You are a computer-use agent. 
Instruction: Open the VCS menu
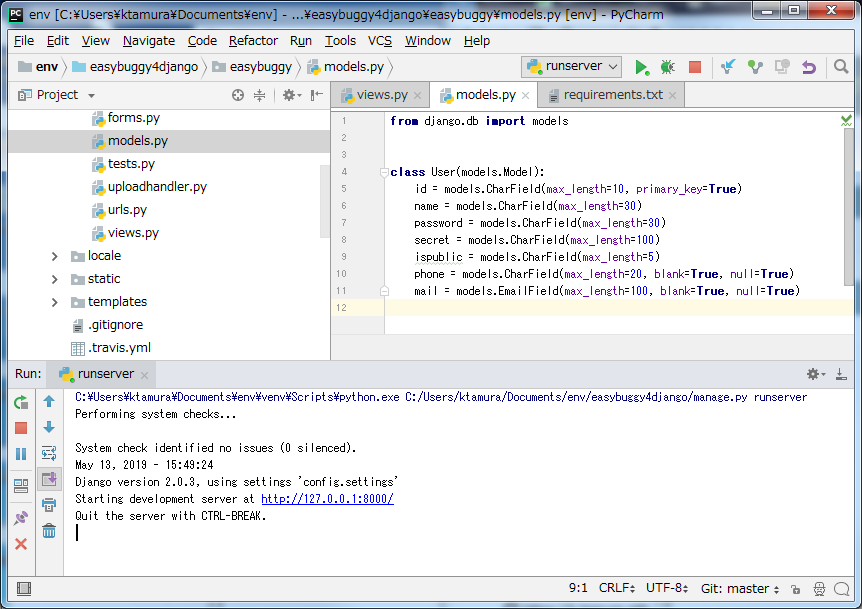[380, 41]
